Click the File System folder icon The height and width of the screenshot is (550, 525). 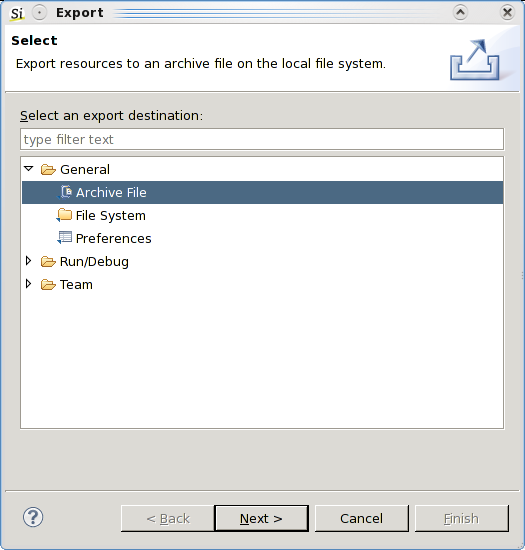pyautogui.click(x=64, y=215)
